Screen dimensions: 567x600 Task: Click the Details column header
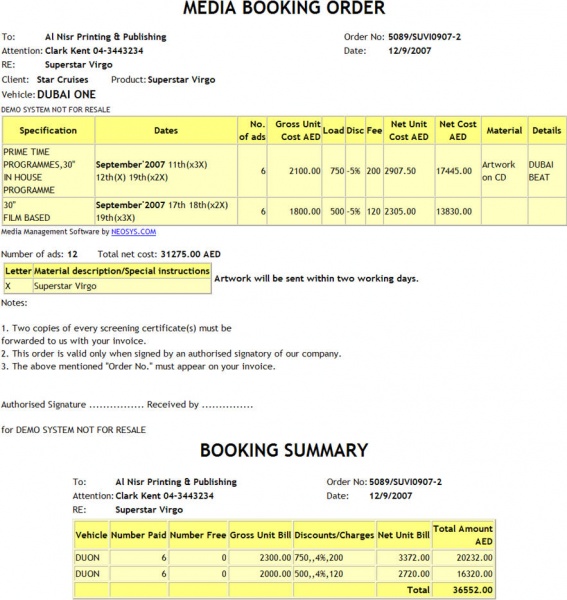point(547,130)
